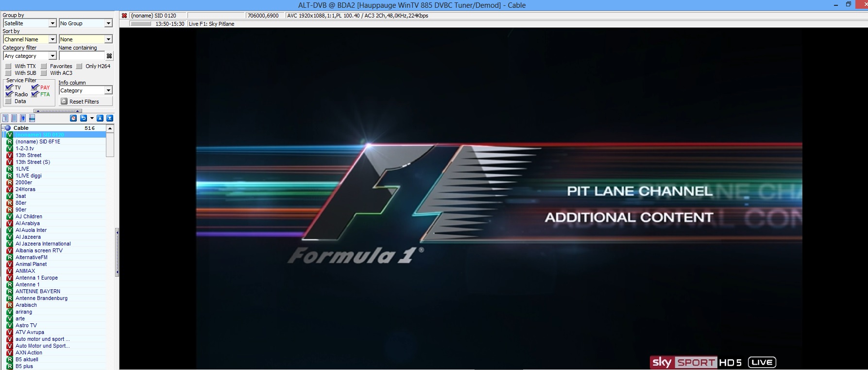Jump to top using blue up-arrow icon
Screen dimensions: 868x370
(100, 118)
